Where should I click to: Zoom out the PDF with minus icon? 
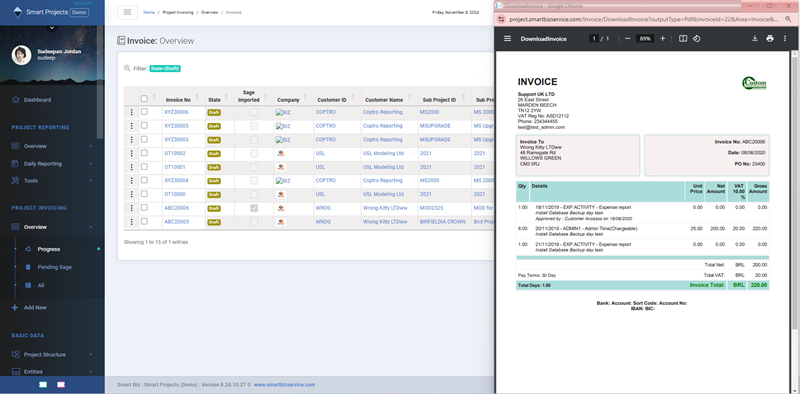pos(628,39)
